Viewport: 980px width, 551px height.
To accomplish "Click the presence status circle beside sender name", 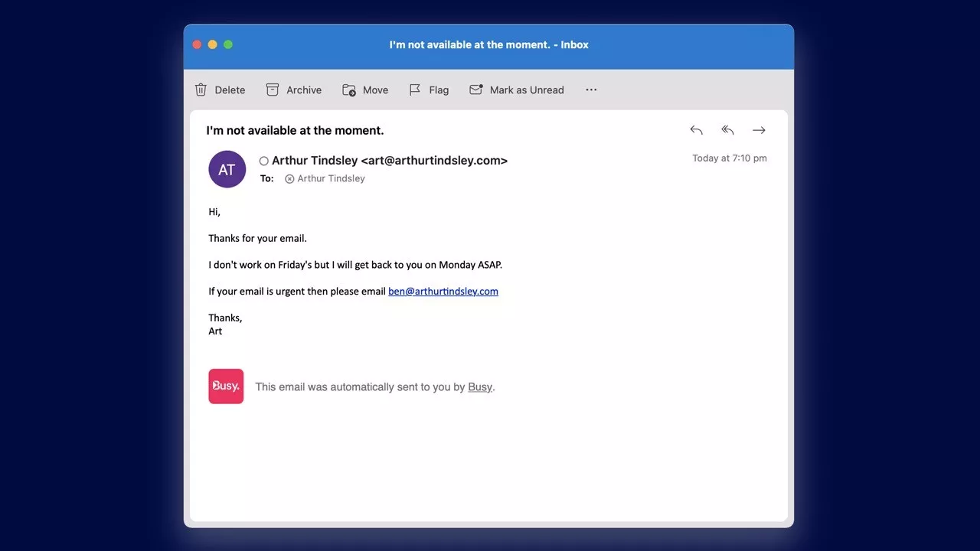I will point(263,161).
